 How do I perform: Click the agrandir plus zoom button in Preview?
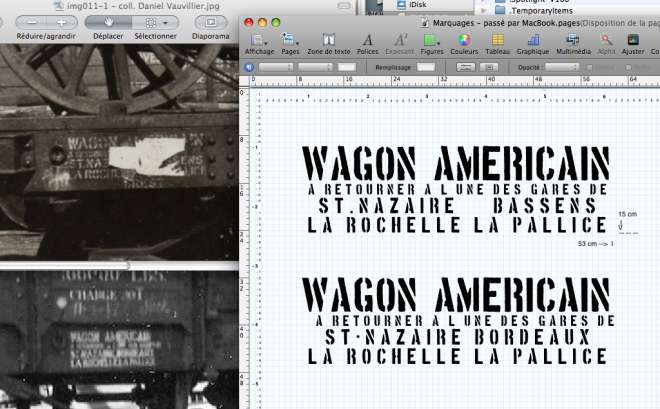62,22
